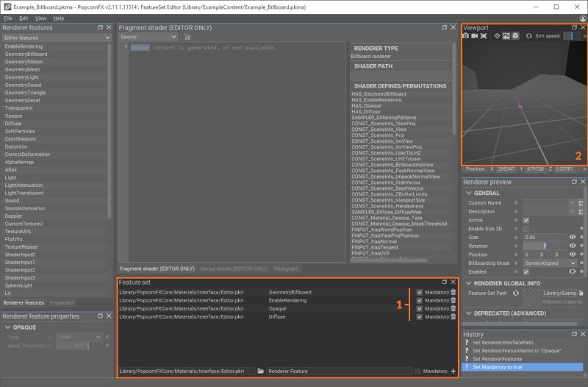Uncheck Mandatory for GeometryBillboard

419,292
